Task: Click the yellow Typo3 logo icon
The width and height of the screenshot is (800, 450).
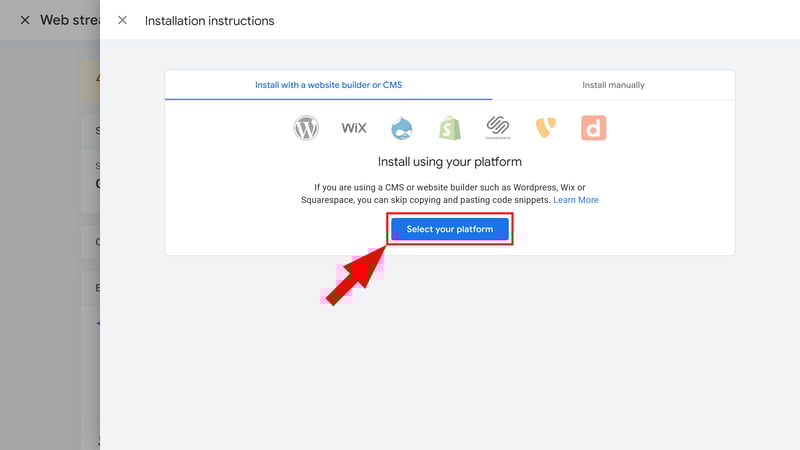Action: pyautogui.click(x=546, y=128)
